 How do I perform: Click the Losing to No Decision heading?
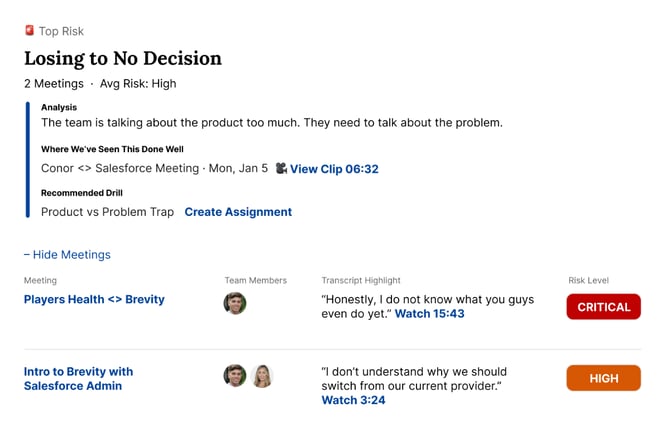[x=123, y=59]
